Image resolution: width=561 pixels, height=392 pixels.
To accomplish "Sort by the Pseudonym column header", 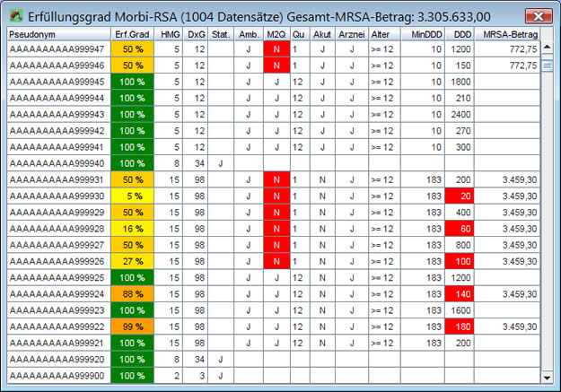I will 58,34.
